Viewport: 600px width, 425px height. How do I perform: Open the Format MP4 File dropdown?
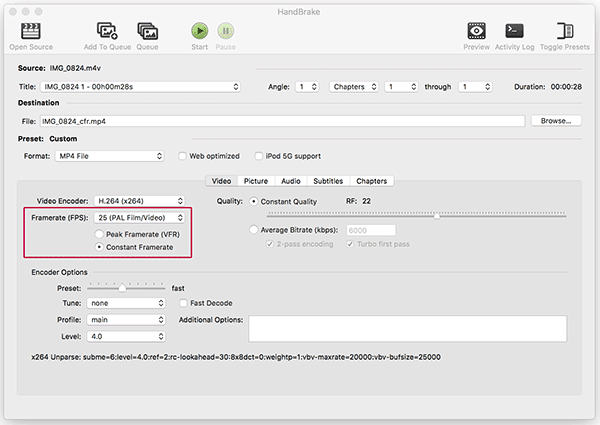[109, 156]
